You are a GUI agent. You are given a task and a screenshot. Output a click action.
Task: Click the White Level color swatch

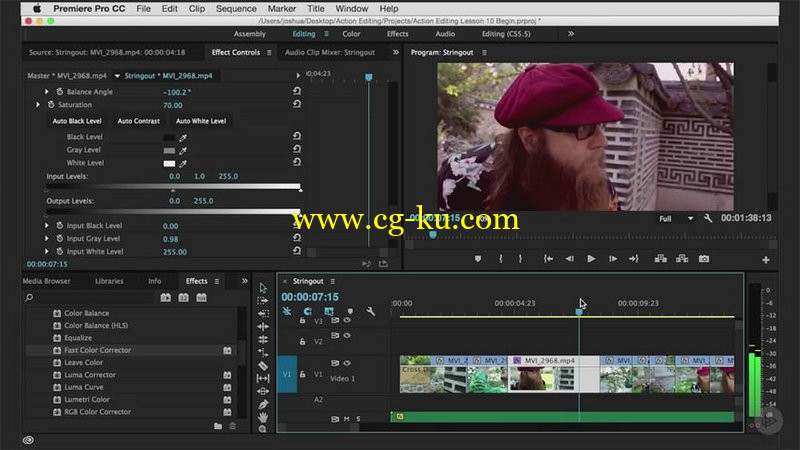coord(169,163)
